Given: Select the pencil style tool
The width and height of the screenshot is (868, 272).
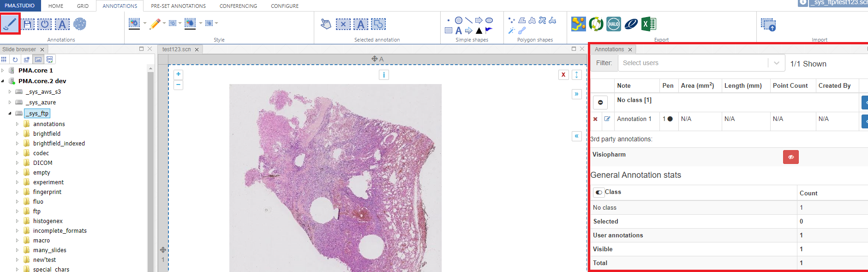Looking at the screenshot, I should pos(155,24).
